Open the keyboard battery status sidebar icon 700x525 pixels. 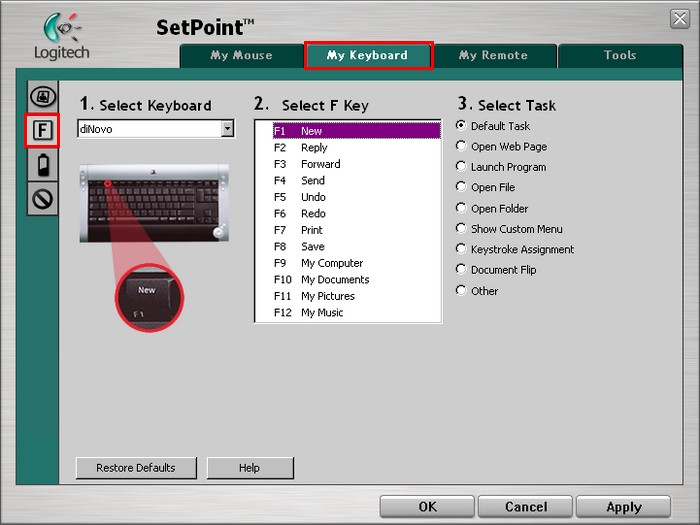[43, 165]
